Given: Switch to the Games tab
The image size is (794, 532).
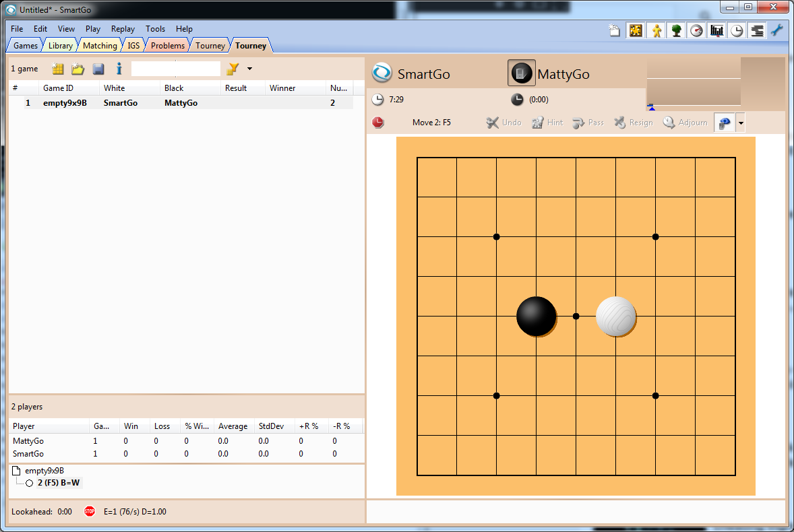Looking at the screenshot, I should click(26, 46).
